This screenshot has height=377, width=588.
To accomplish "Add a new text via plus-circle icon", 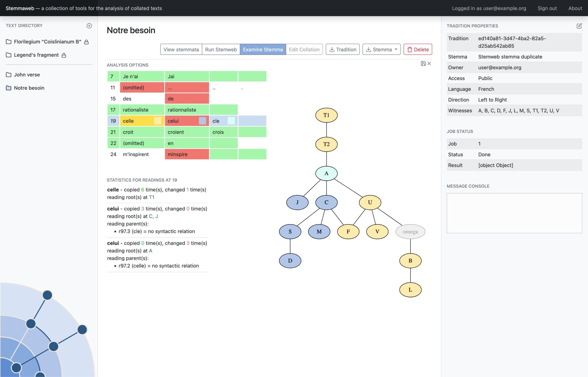I will click(x=89, y=26).
